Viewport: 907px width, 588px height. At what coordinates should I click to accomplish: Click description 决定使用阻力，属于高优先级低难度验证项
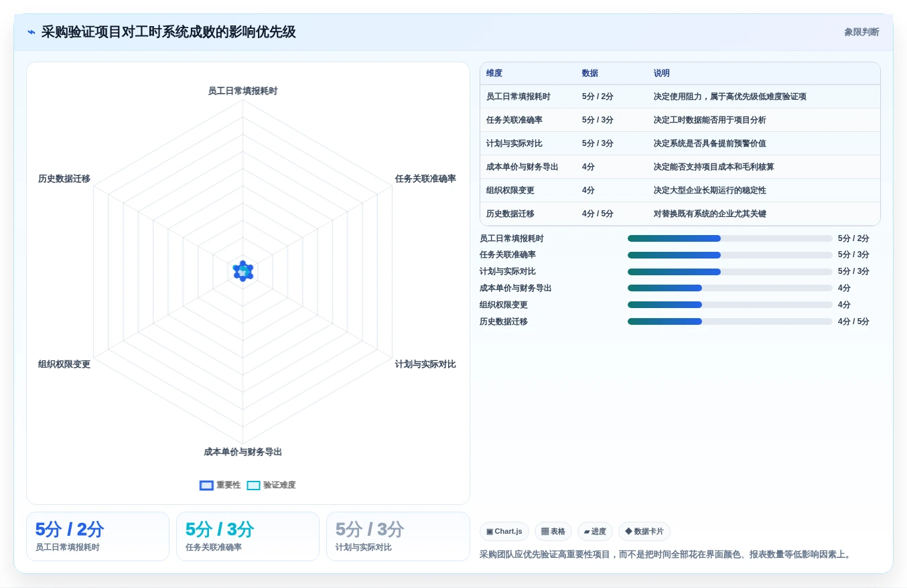pos(730,96)
